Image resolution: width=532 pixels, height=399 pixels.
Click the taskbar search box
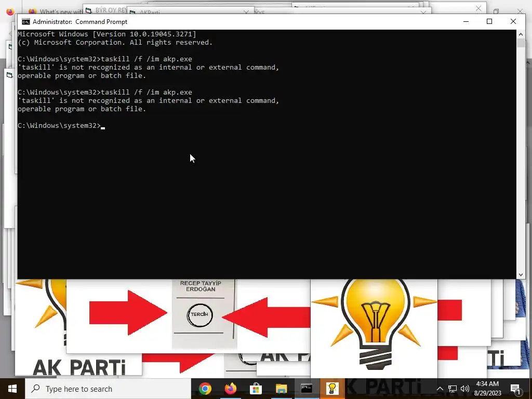[108, 389]
